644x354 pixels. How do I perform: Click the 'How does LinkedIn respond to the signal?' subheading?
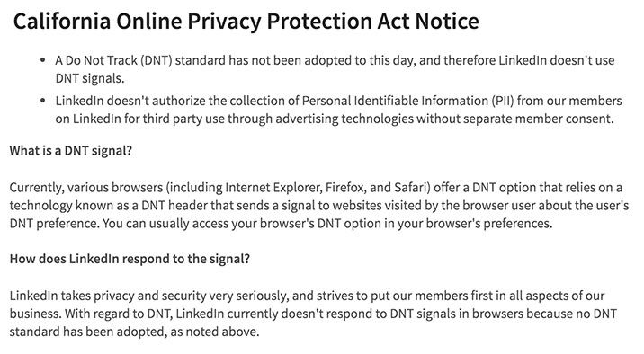pos(130,259)
